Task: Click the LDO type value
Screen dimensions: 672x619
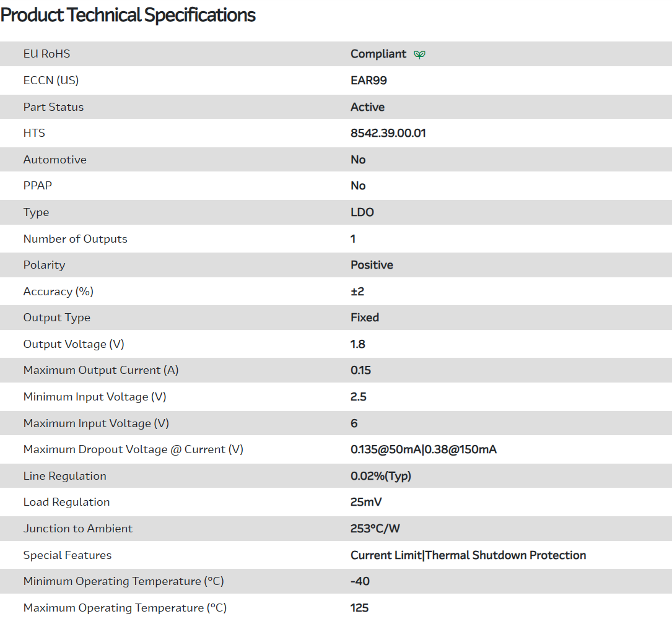Action: (362, 212)
